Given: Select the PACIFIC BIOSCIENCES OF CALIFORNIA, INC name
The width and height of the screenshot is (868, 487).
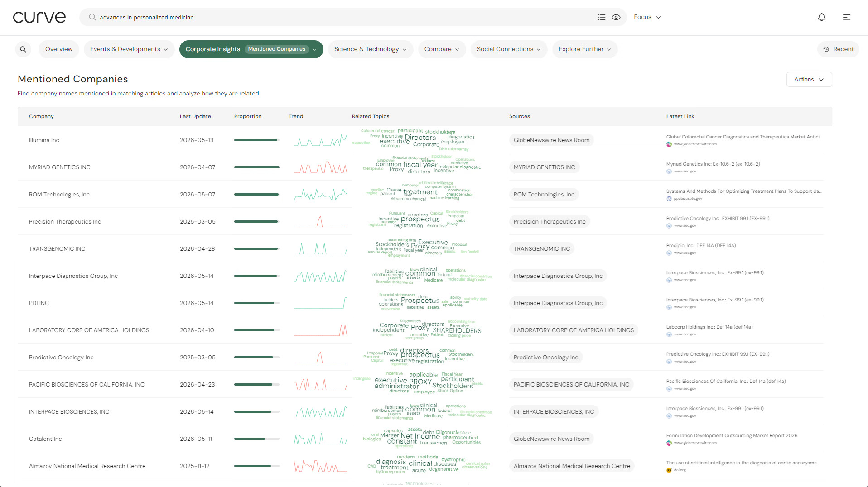Looking at the screenshot, I should (87, 385).
